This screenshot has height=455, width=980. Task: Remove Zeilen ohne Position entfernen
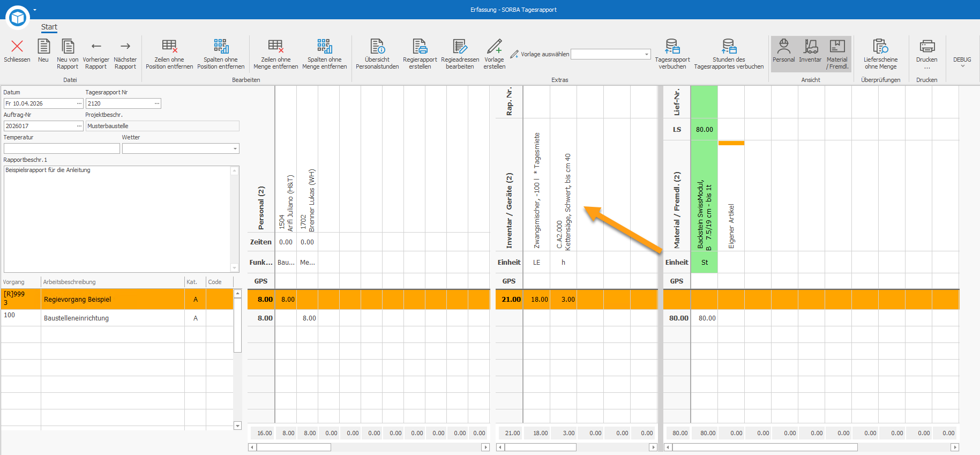(169, 54)
